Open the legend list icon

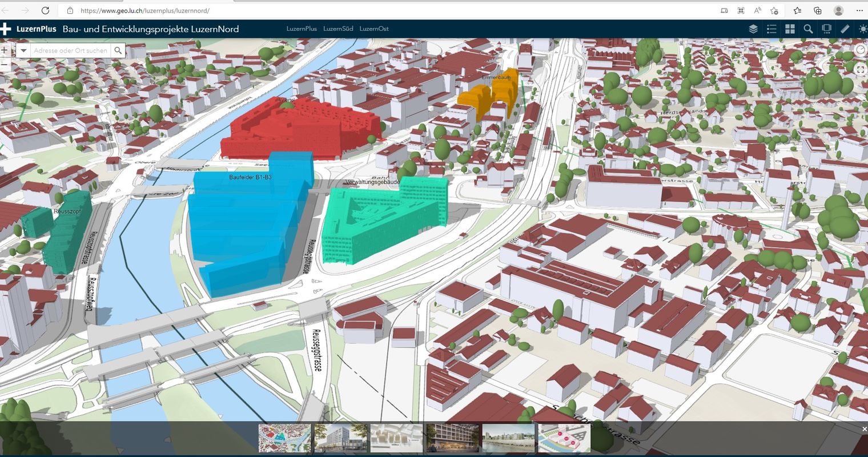point(771,29)
